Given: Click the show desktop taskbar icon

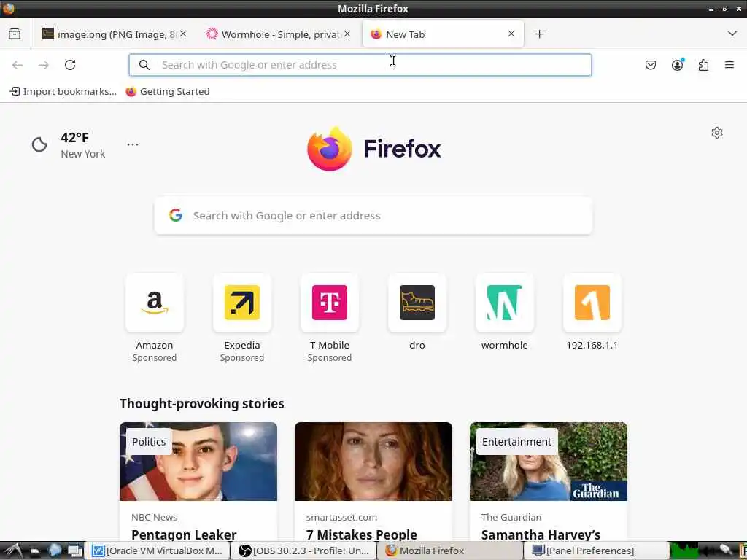Looking at the screenshot, I should pyautogui.click(x=75, y=551).
